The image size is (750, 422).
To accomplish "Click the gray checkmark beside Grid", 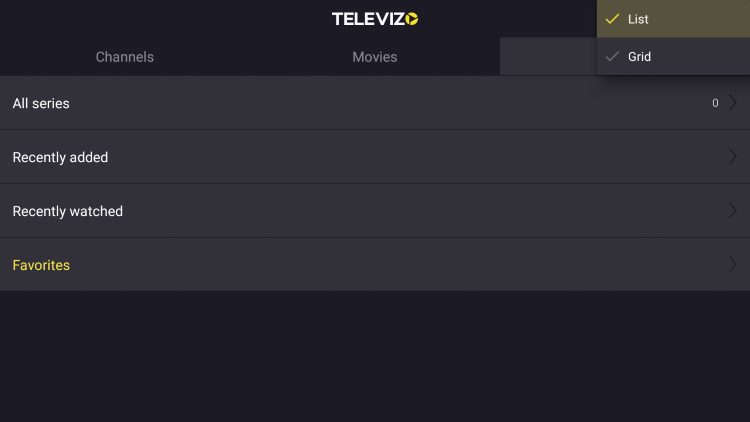I will (612, 56).
